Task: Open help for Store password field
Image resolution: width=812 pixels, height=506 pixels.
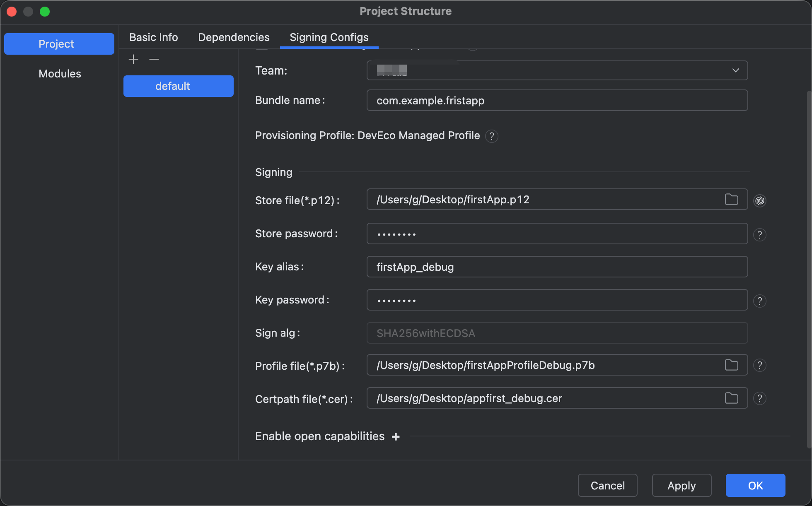Action: pos(759,235)
